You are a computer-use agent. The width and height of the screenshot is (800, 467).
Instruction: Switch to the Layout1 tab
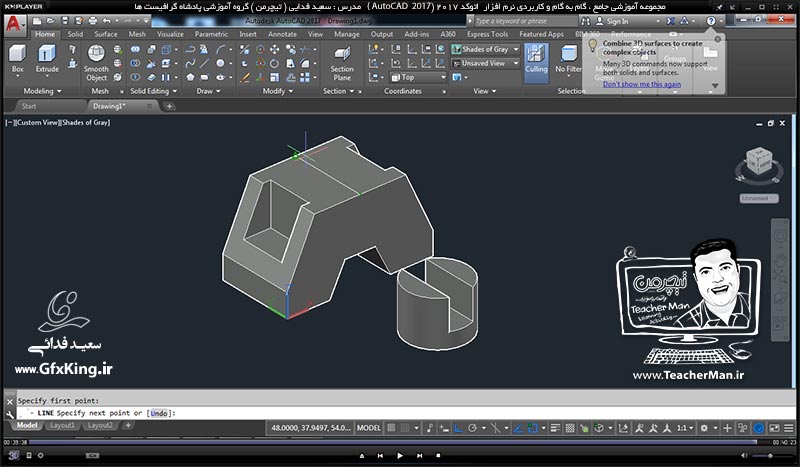[62, 425]
